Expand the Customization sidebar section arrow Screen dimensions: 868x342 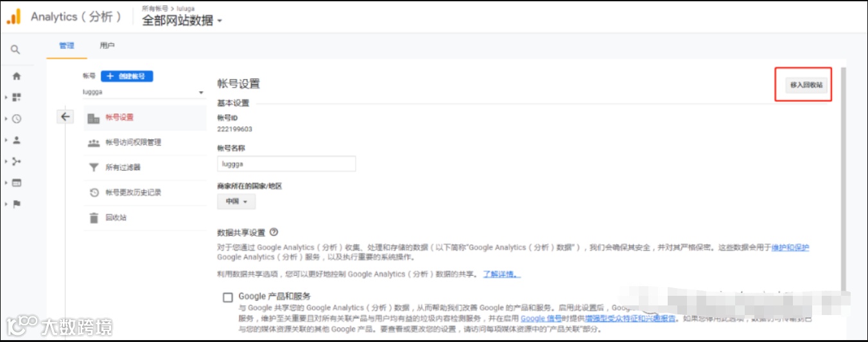coord(6,98)
